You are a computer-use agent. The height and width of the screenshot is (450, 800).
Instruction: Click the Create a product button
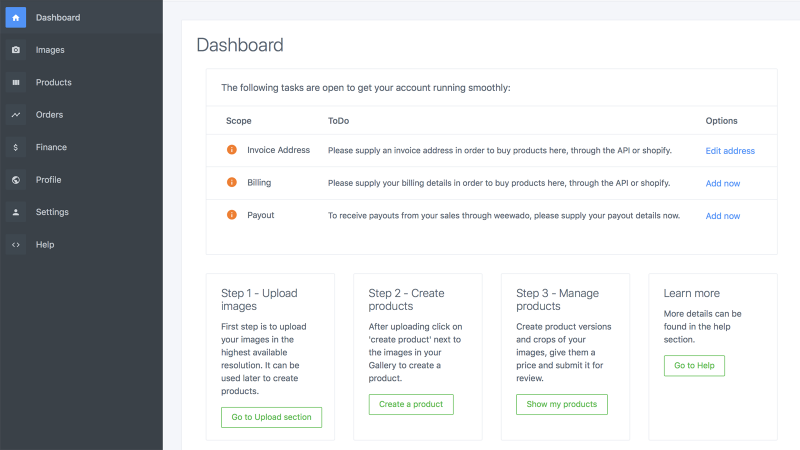tap(411, 404)
